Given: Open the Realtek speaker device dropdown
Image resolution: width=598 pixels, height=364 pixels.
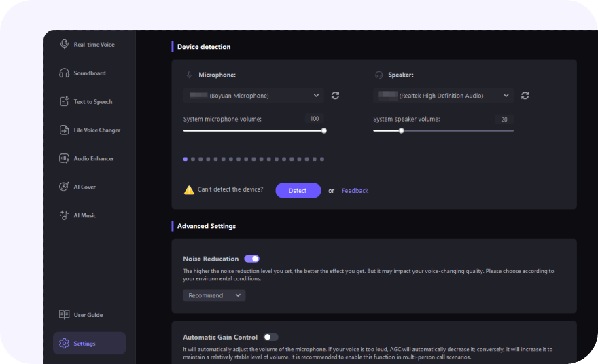Looking at the screenshot, I should 443,96.
